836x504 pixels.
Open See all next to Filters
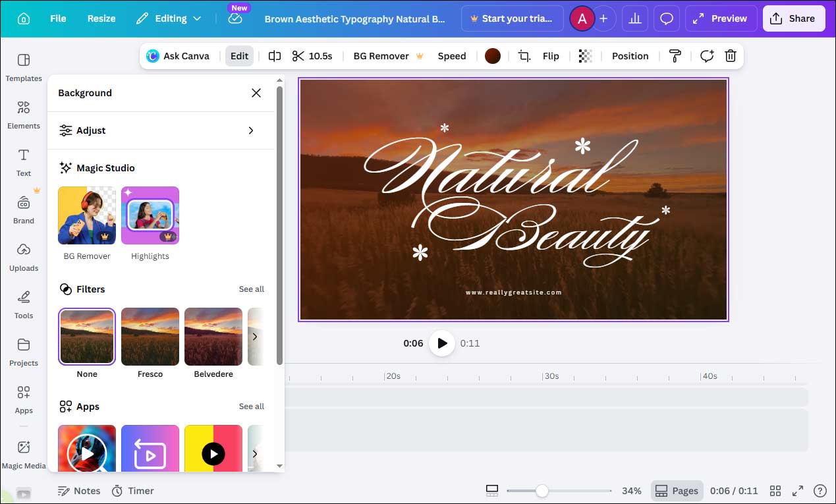click(x=251, y=289)
